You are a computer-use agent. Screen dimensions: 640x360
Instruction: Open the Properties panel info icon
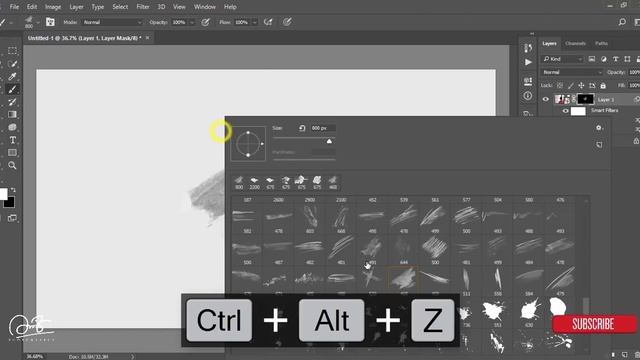528,96
